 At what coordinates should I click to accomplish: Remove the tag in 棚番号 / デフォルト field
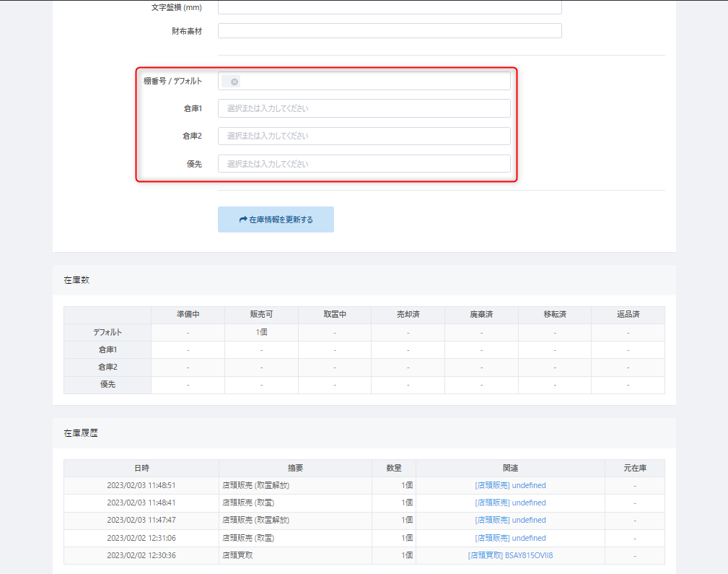[x=234, y=82]
